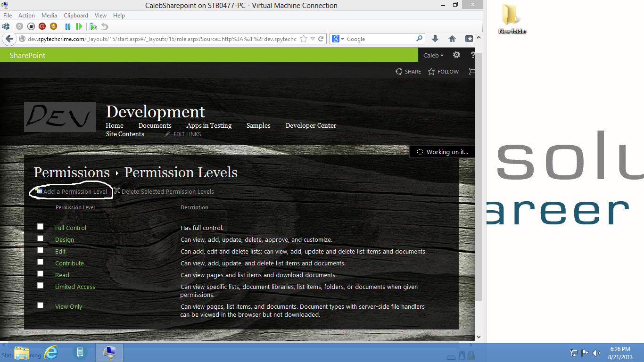The height and width of the screenshot is (362, 644).
Task: Open the Developer Center navigation link
Action: click(x=311, y=125)
